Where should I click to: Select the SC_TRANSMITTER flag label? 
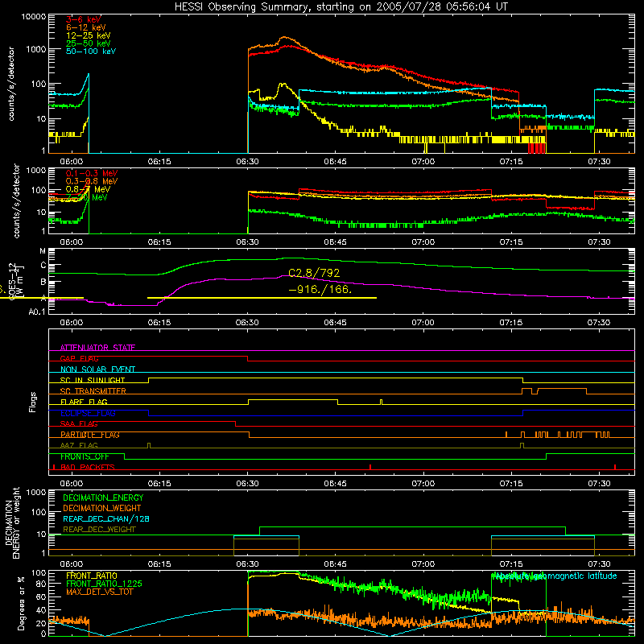tap(93, 391)
